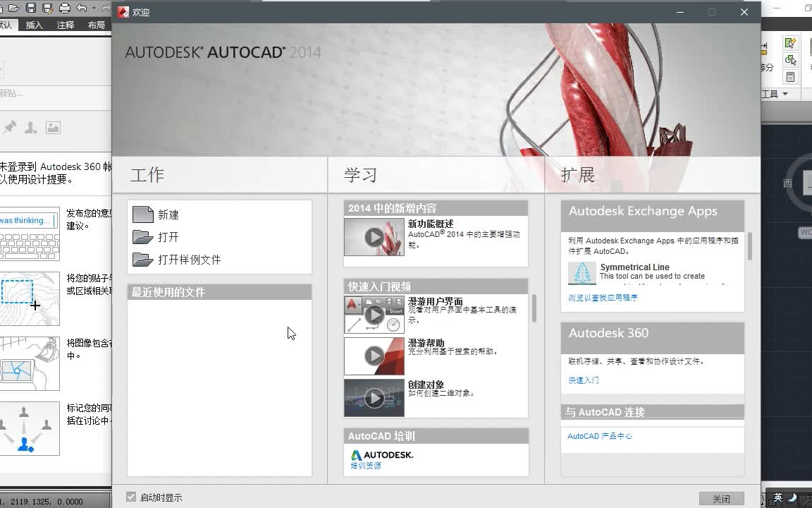Toggle the 启动时显示 checkbox
Screen dimensions: 812x508
pos(131,497)
